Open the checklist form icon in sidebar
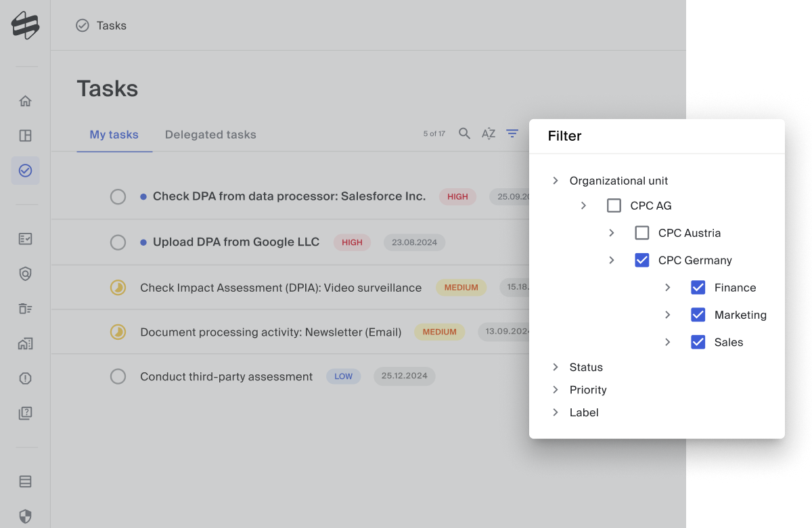812x528 pixels. click(25, 239)
